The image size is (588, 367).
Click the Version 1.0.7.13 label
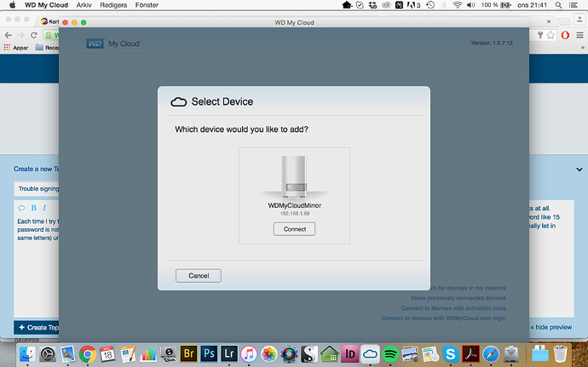pyautogui.click(x=492, y=43)
